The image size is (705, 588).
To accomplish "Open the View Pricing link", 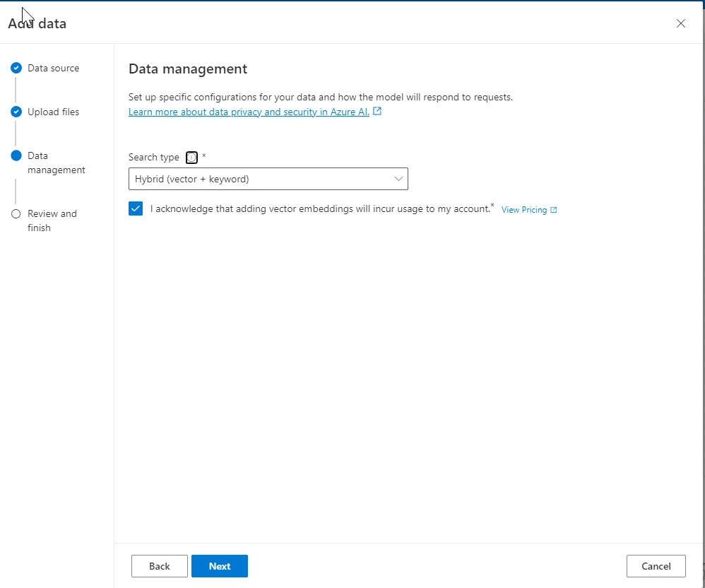I will pyautogui.click(x=523, y=210).
